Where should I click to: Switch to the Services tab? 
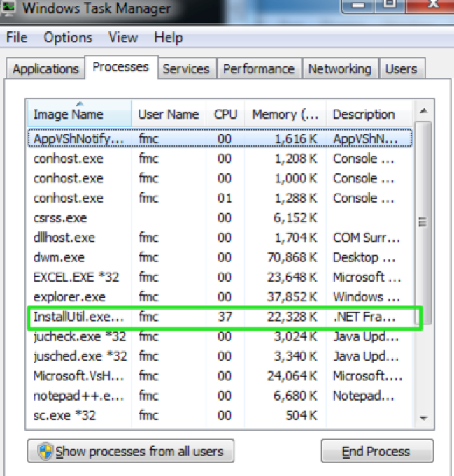coord(186,69)
